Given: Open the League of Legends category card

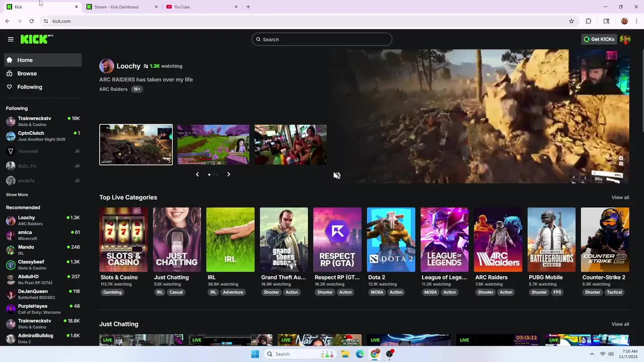Looking at the screenshot, I should pyautogui.click(x=444, y=240).
